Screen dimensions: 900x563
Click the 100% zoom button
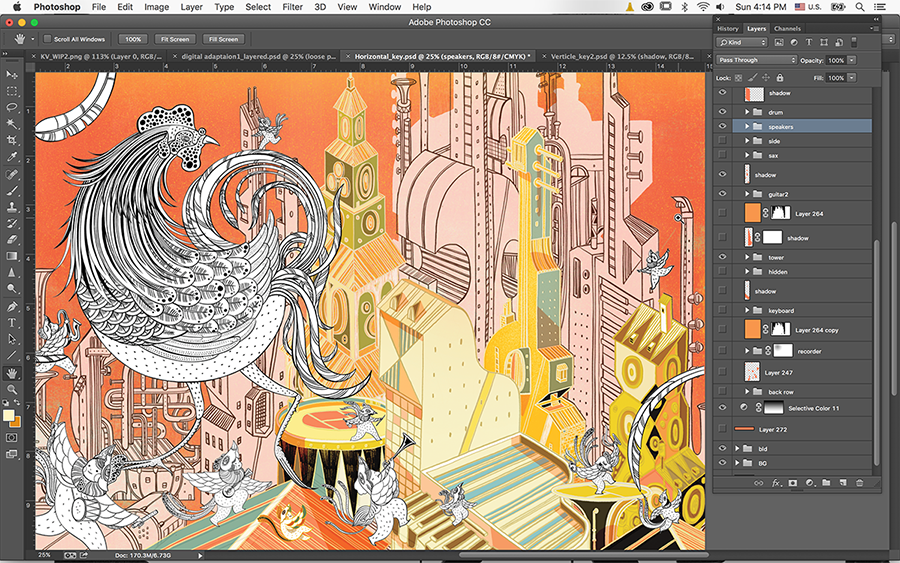[133, 39]
